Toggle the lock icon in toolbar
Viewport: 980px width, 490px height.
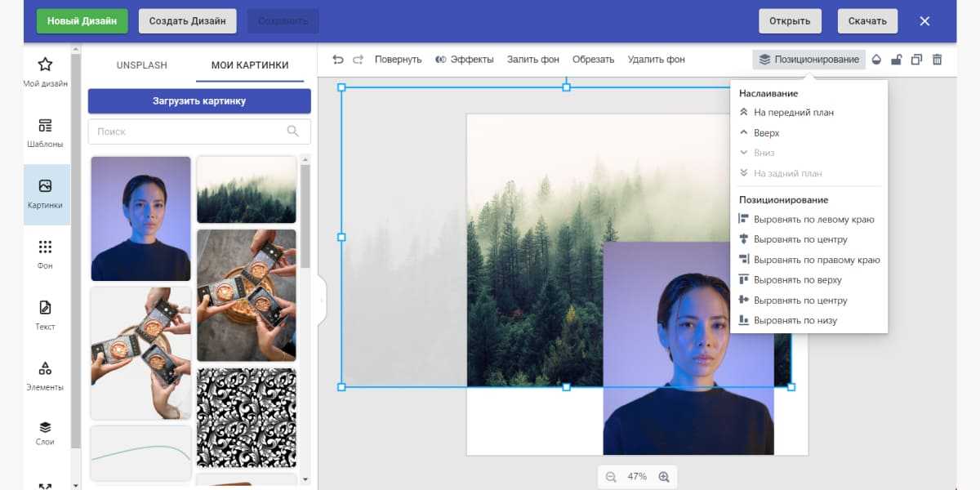pos(896,60)
